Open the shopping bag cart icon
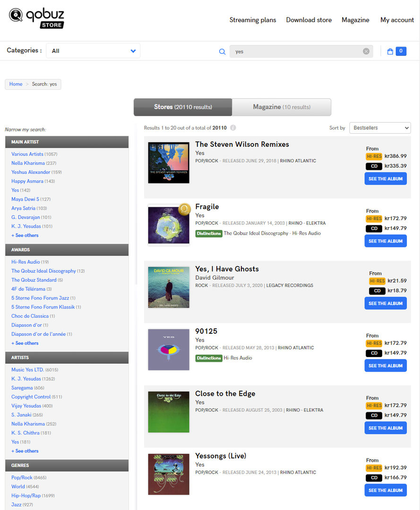 [x=390, y=51]
